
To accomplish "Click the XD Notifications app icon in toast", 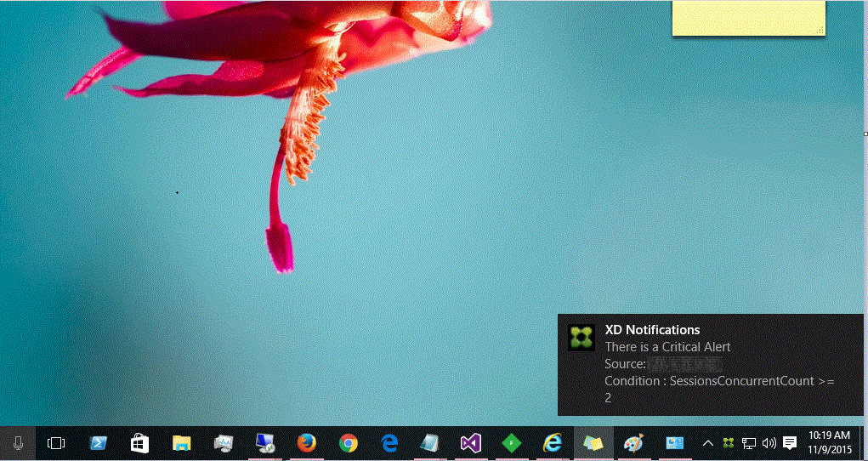I will coord(582,337).
